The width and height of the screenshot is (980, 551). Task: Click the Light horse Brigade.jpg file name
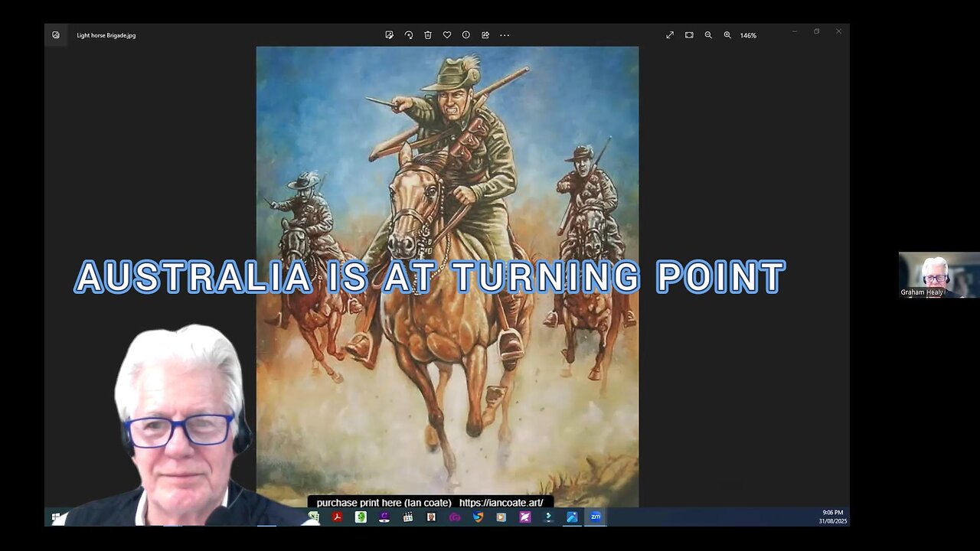tap(106, 35)
